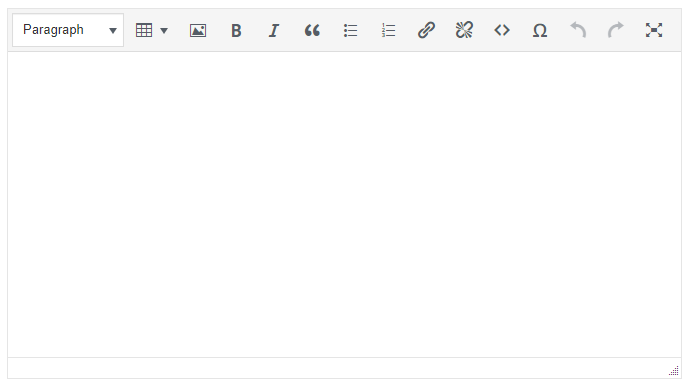Switch editor to fullscreen mode

(x=654, y=30)
